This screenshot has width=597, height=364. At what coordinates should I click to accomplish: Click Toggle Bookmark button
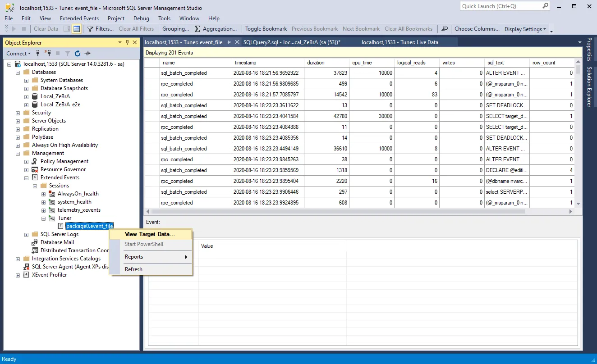point(266,29)
